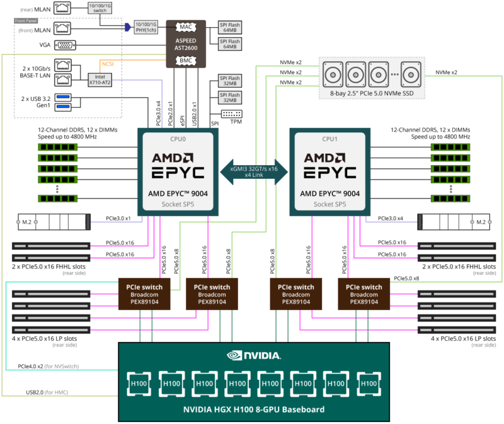The height and width of the screenshot is (424, 504).
Task: Select the first Broadcom PEX89104 PCIe switch
Action: [144, 292]
